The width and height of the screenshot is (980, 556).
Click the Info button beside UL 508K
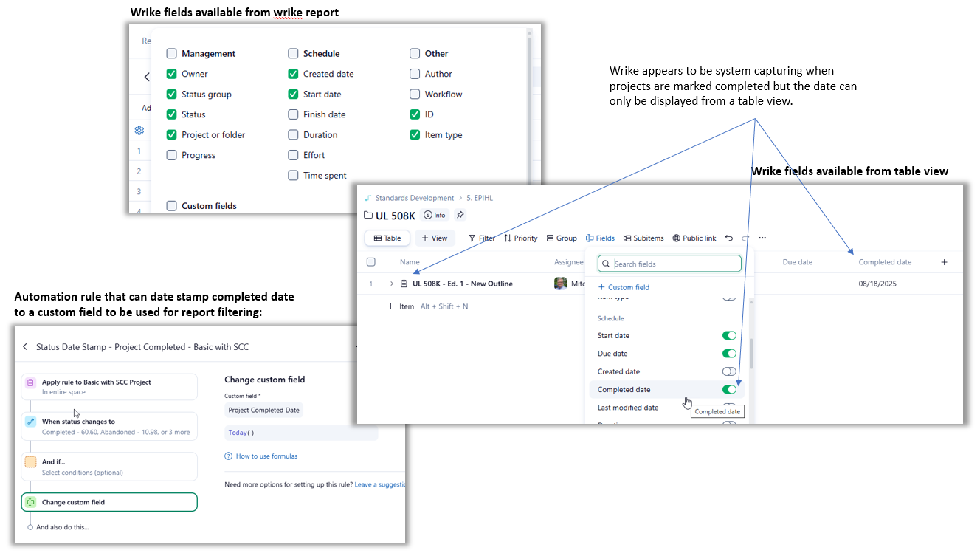click(435, 215)
